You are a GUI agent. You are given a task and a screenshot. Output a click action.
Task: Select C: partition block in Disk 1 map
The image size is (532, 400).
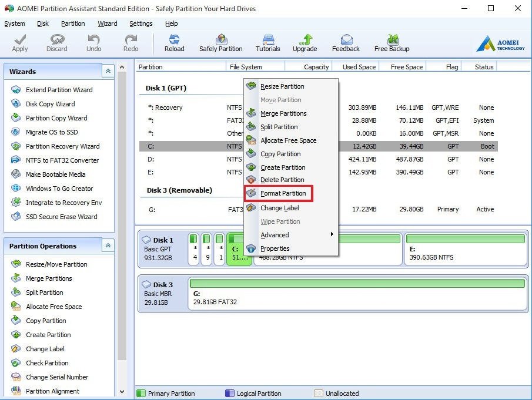click(239, 249)
